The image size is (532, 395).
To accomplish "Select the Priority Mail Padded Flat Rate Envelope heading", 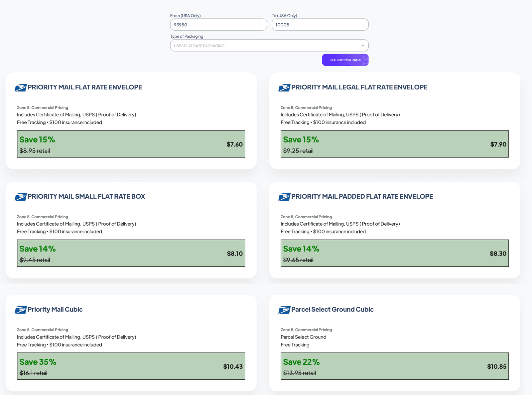I will (362, 196).
